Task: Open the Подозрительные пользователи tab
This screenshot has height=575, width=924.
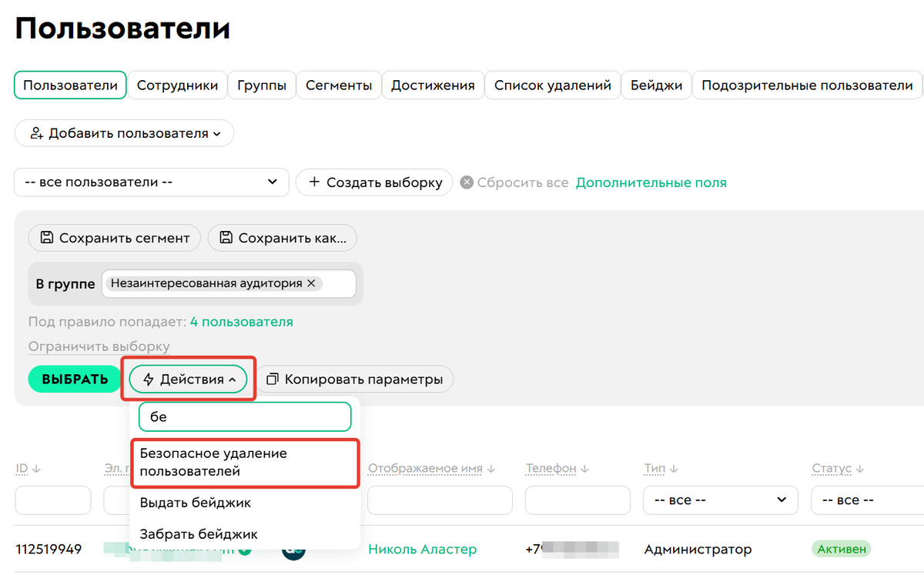Action: click(807, 85)
